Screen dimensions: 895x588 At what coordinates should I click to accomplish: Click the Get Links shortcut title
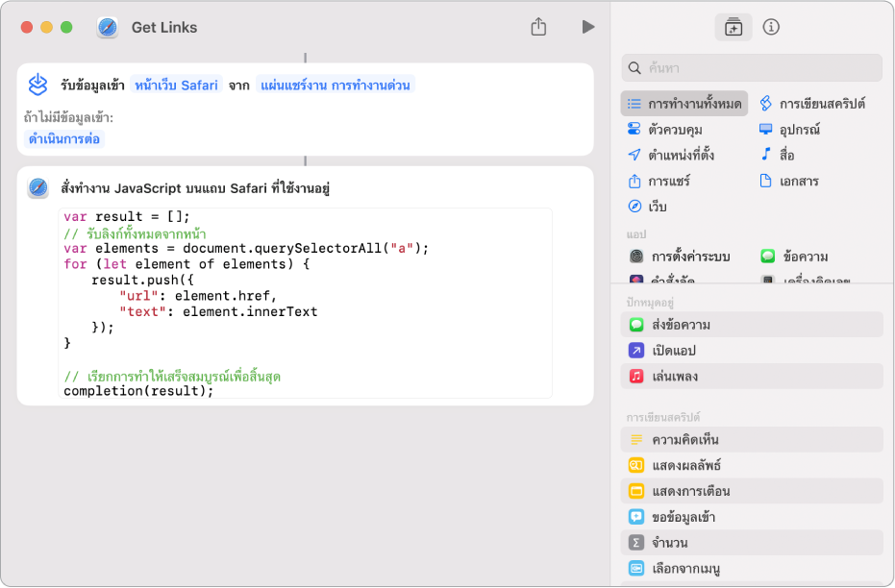pyautogui.click(x=164, y=27)
